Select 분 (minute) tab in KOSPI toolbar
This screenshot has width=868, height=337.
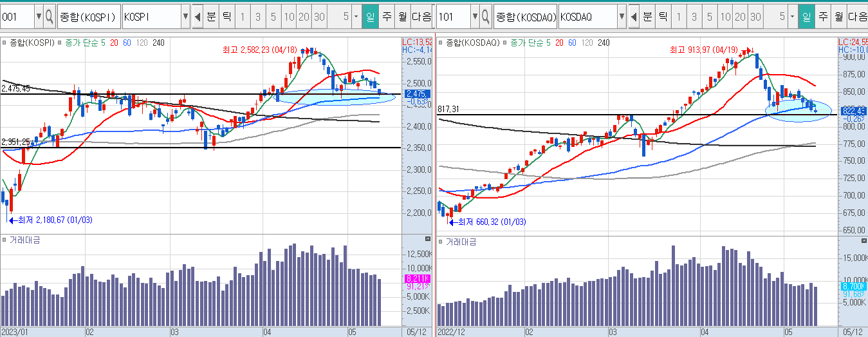(x=211, y=17)
